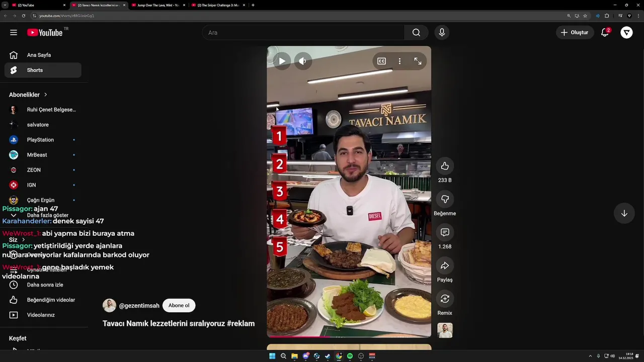Click the gezentimsah channel avatar
This screenshot has width=644, height=362.
click(109, 305)
